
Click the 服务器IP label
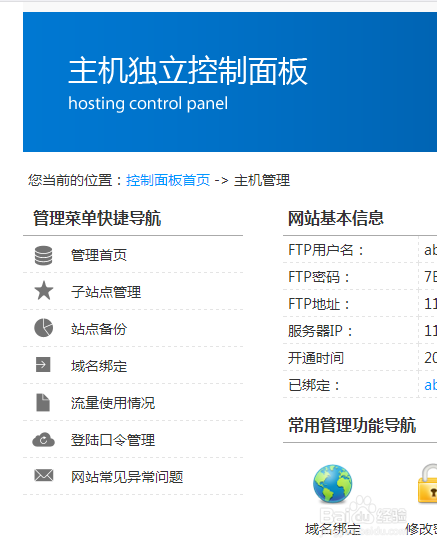[320, 331]
